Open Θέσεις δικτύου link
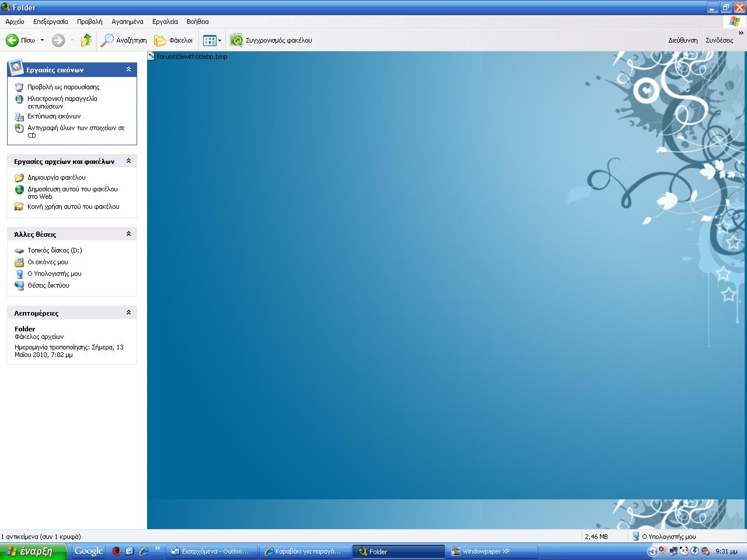The width and height of the screenshot is (747, 560). (48, 285)
